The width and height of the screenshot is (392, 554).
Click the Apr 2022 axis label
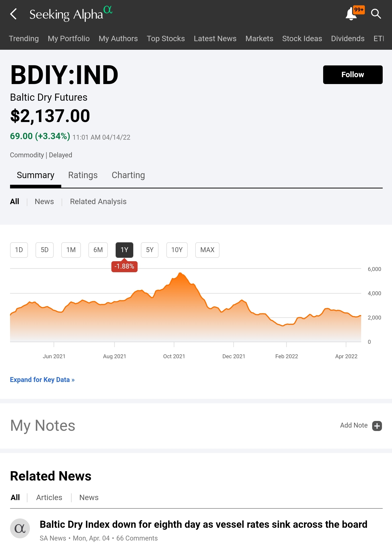(x=346, y=356)
